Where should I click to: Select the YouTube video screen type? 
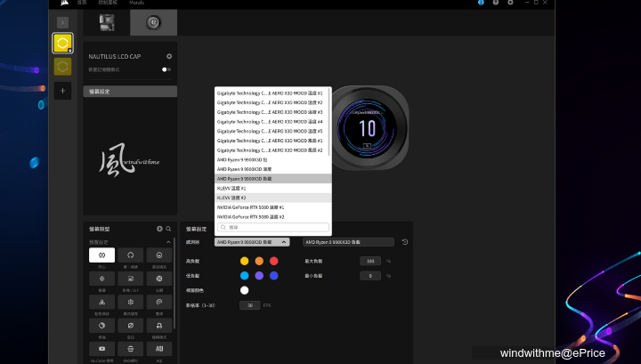click(x=101, y=349)
